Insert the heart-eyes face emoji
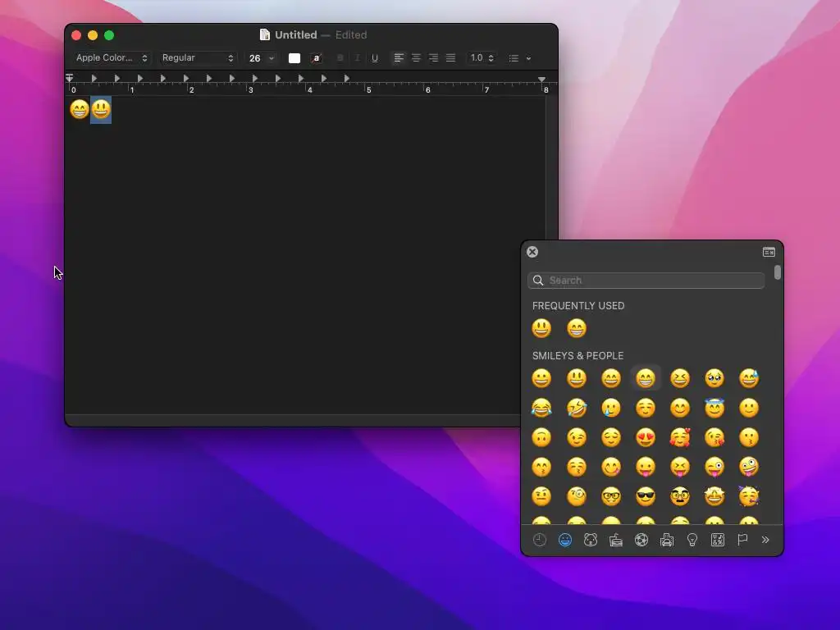Screen dimensions: 840x630 coord(646,437)
